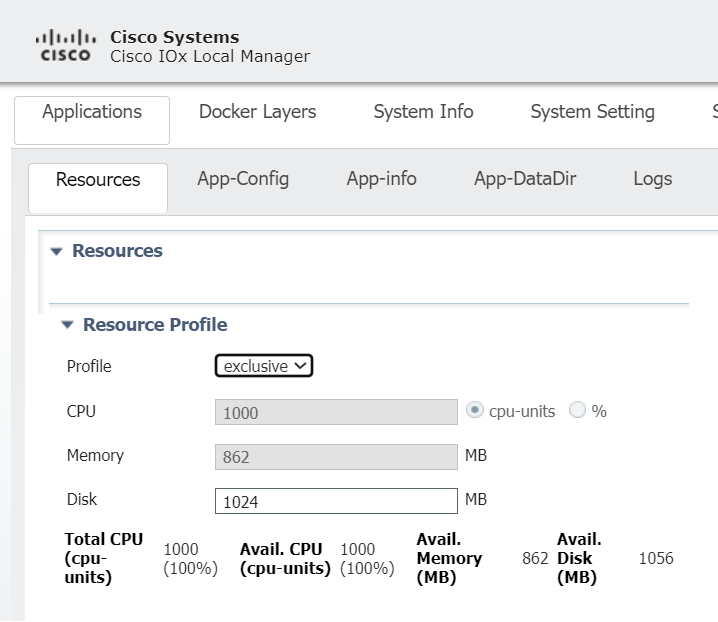718x622 pixels.
Task: Click the Avail. Disk value 1056
Action: point(656,558)
